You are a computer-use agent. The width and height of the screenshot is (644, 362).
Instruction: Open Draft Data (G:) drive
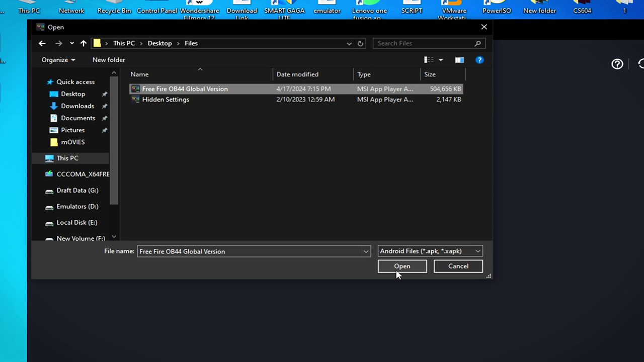click(x=77, y=191)
